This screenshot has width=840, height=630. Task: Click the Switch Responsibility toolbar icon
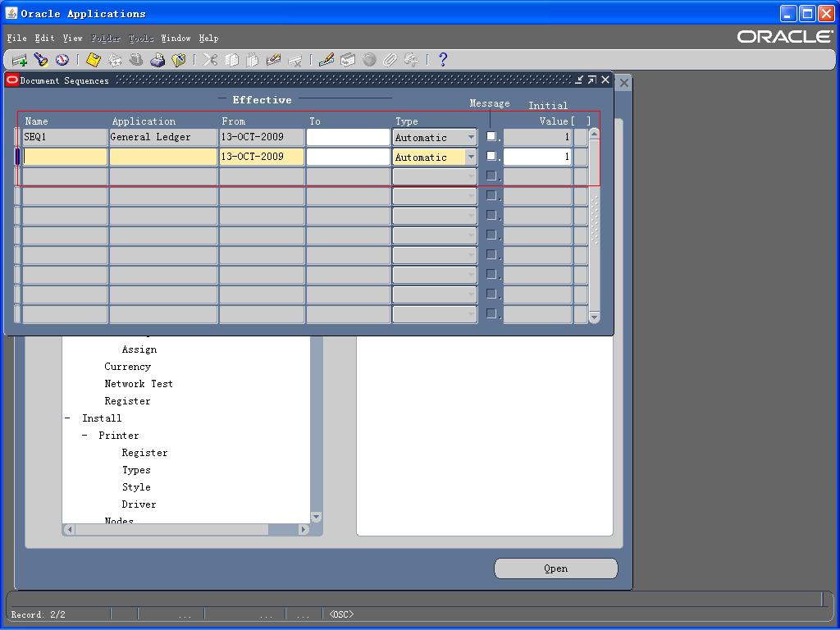tap(136, 60)
